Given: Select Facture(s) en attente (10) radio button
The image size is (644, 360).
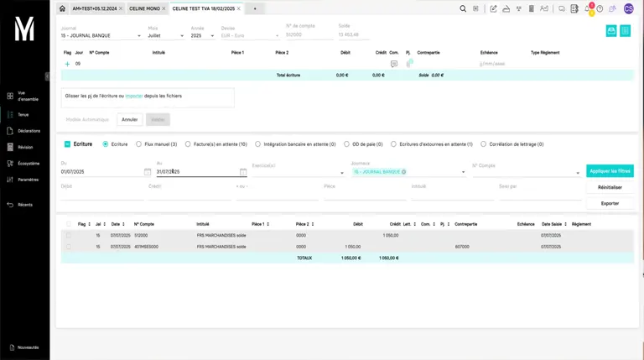Looking at the screenshot, I should 188,144.
